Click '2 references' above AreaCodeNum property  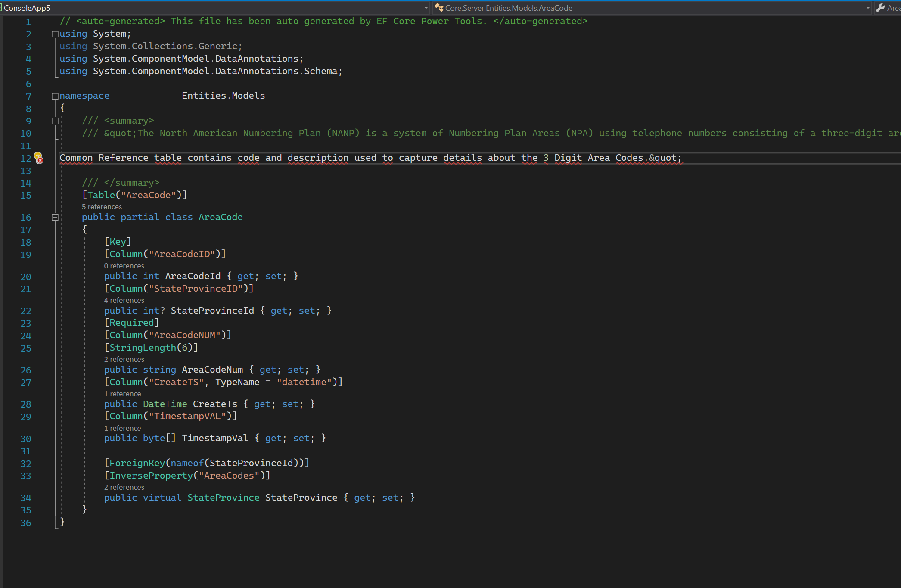(124, 359)
